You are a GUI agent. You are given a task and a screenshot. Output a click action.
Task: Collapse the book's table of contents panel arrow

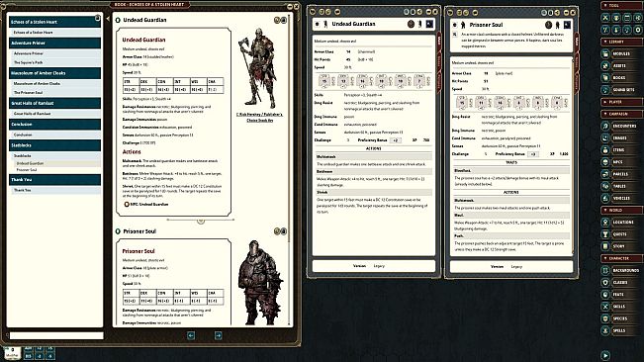[x=108, y=19]
